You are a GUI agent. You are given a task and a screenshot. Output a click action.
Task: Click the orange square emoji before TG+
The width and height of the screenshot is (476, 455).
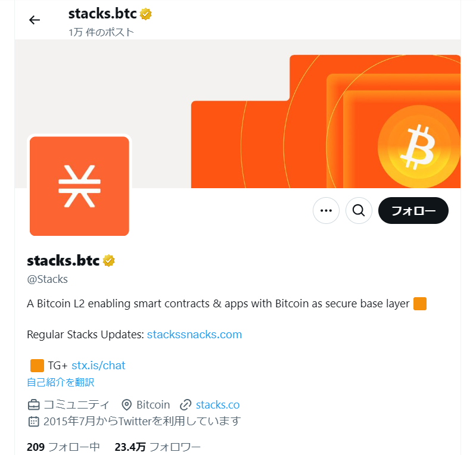pyautogui.click(x=37, y=366)
